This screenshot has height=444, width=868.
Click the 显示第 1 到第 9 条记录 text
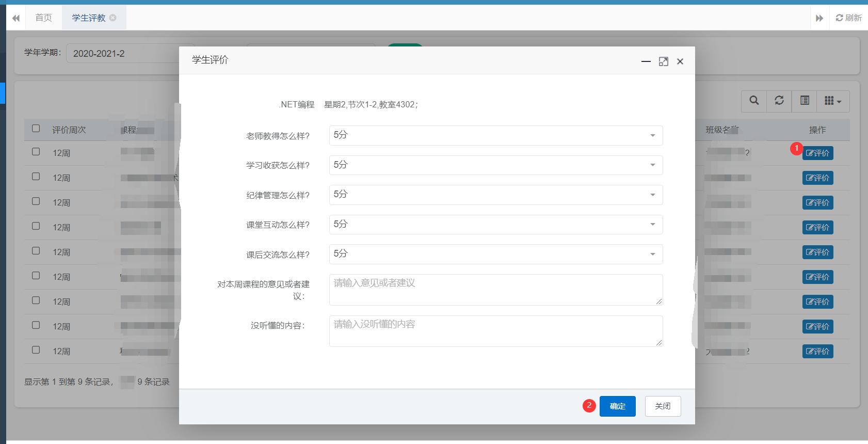(x=69, y=382)
